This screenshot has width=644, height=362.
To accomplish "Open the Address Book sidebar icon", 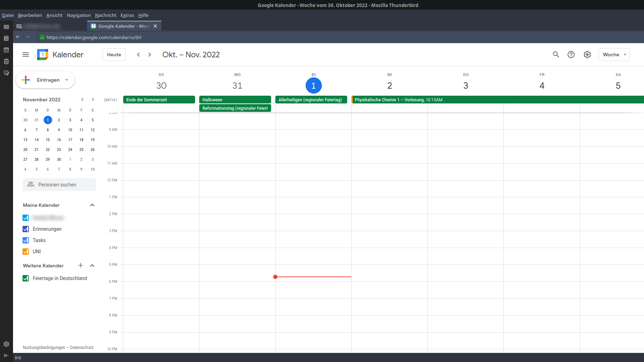I will [x=6, y=38].
